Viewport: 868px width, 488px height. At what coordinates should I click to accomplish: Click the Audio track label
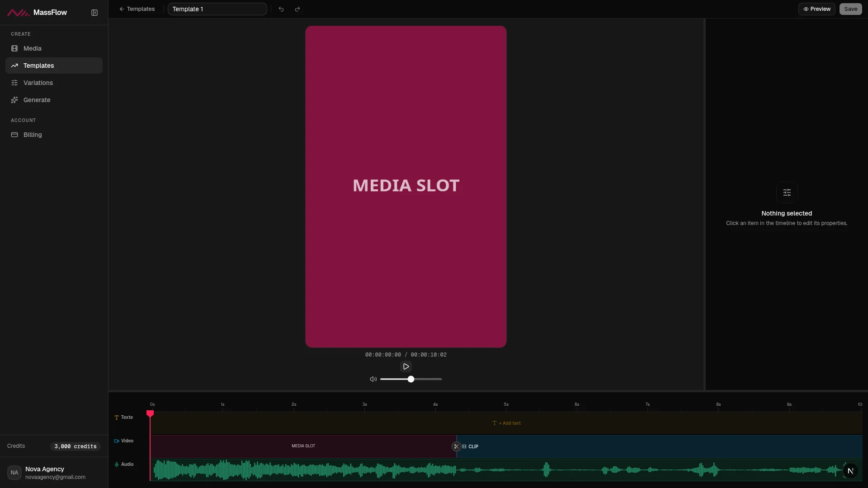[x=123, y=465]
